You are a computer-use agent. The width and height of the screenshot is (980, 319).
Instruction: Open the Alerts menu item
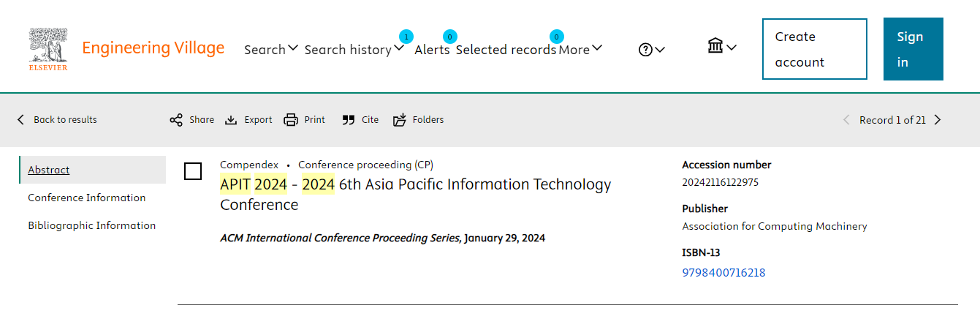pyautogui.click(x=432, y=50)
